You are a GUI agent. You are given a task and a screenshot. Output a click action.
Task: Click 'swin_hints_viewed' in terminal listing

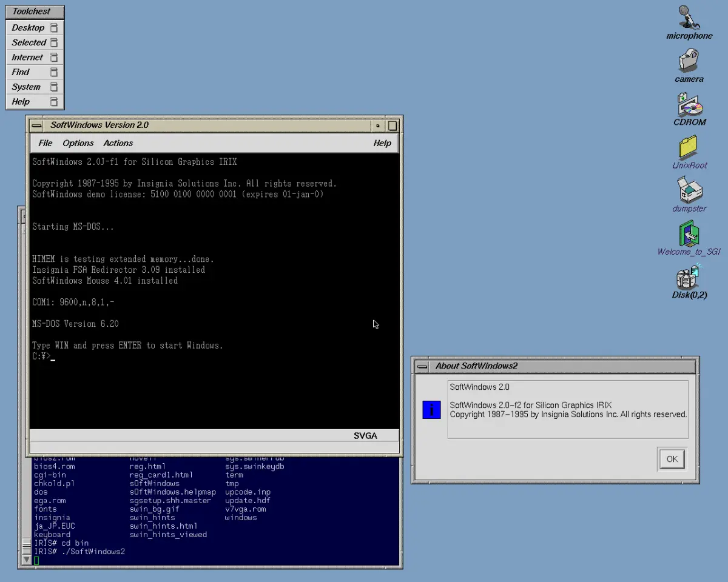tap(168, 535)
